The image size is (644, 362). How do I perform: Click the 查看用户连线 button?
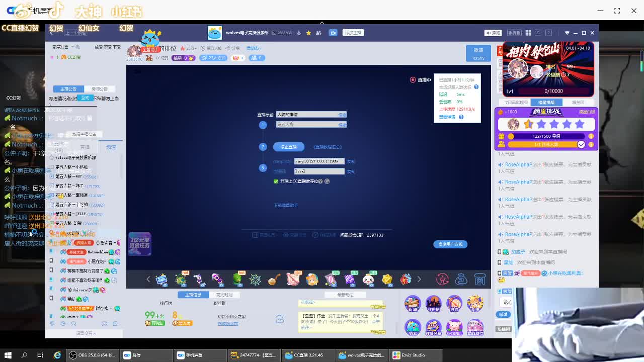(450, 244)
